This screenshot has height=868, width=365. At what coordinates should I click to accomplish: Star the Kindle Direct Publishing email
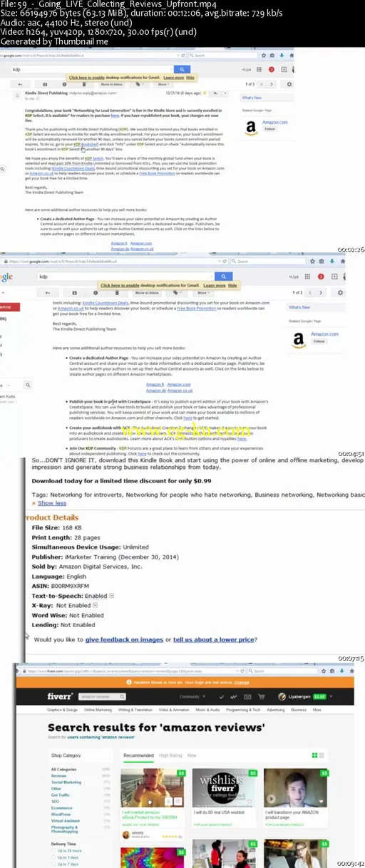(x=205, y=93)
